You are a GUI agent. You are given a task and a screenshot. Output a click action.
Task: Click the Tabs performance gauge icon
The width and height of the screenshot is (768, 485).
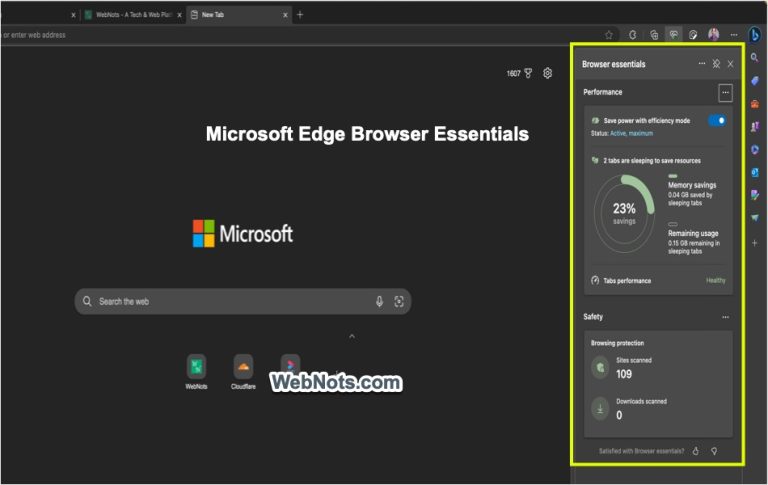click(x=595, y=280)
